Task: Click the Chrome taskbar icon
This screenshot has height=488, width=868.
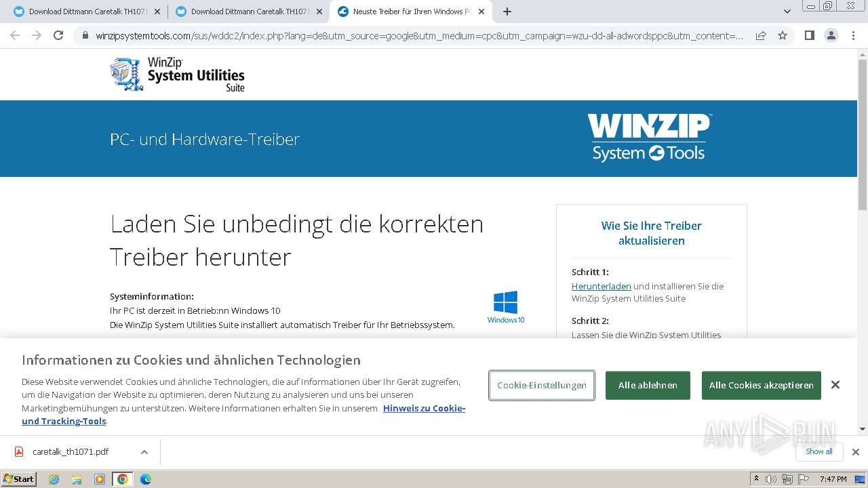Action: 123,479
